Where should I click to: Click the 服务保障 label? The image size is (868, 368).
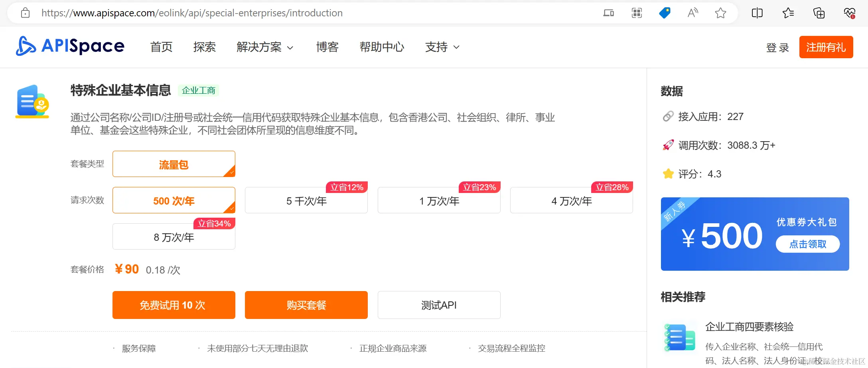139,348
